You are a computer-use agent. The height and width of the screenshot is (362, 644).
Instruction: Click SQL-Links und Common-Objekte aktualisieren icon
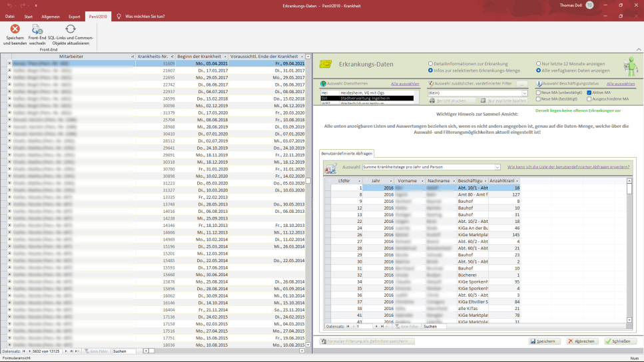(x=70, y=29)
